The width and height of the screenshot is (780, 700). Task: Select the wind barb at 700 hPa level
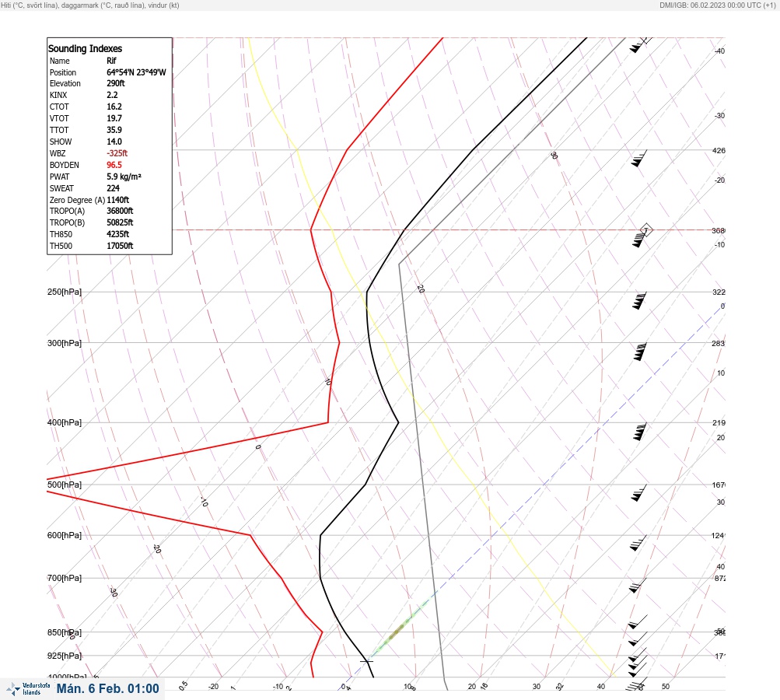coord(638,585)
